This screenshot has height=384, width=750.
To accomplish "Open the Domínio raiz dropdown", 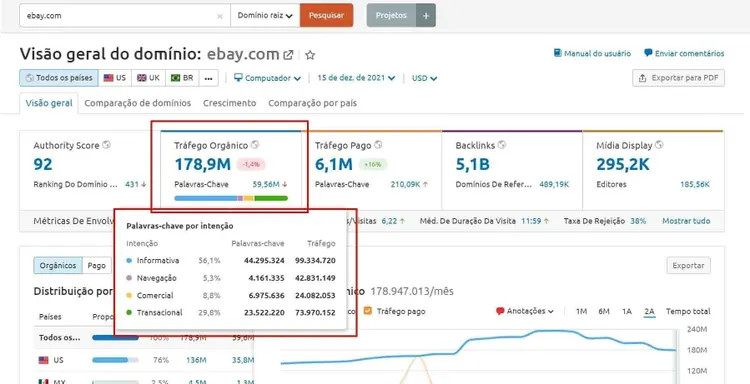I will point(265,15).
